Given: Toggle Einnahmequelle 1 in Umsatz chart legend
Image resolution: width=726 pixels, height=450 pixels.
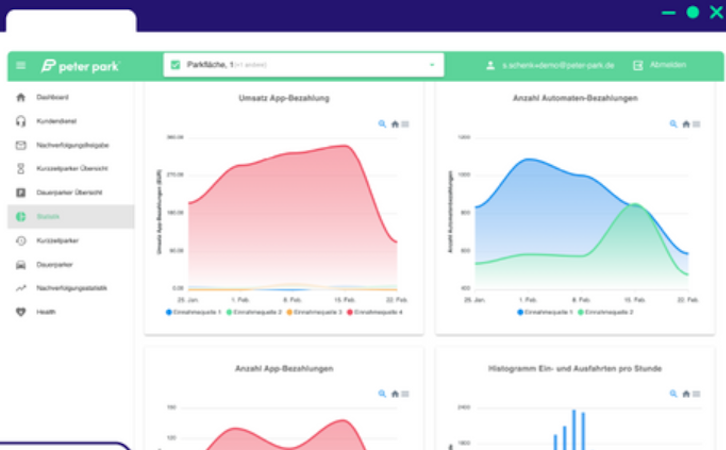Looking at the screenshot, I should (194, 312).
